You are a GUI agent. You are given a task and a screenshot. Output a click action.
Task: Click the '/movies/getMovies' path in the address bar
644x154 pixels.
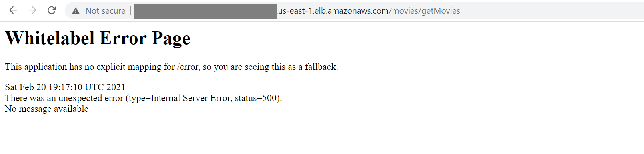(425, 11)
